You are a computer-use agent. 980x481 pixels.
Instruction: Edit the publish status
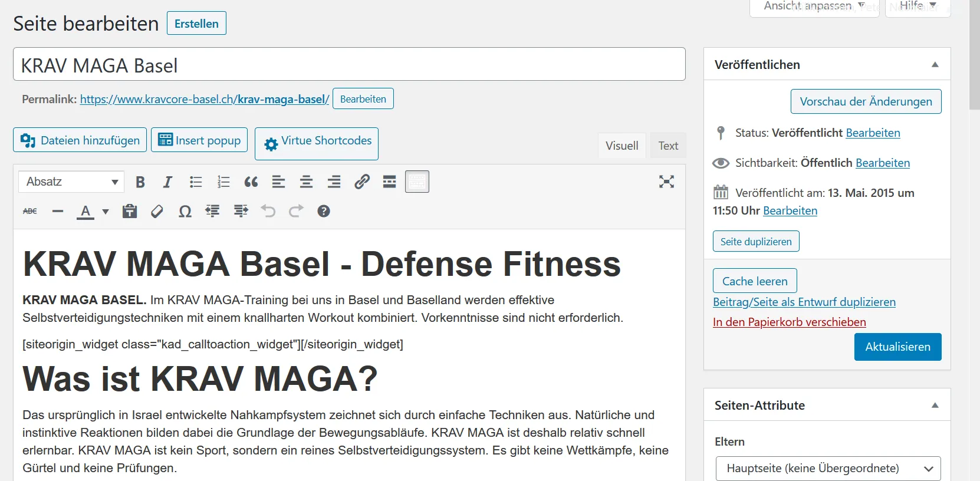pos(873,133)
